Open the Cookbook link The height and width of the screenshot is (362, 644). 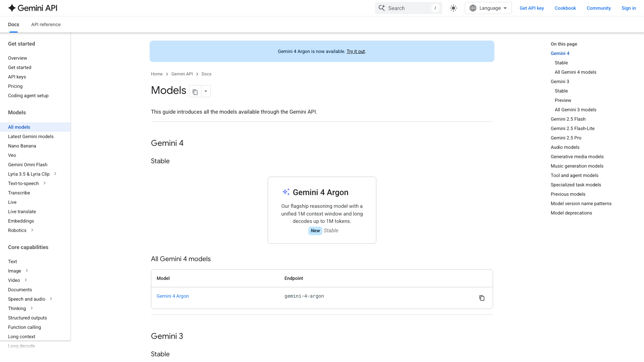565,8
